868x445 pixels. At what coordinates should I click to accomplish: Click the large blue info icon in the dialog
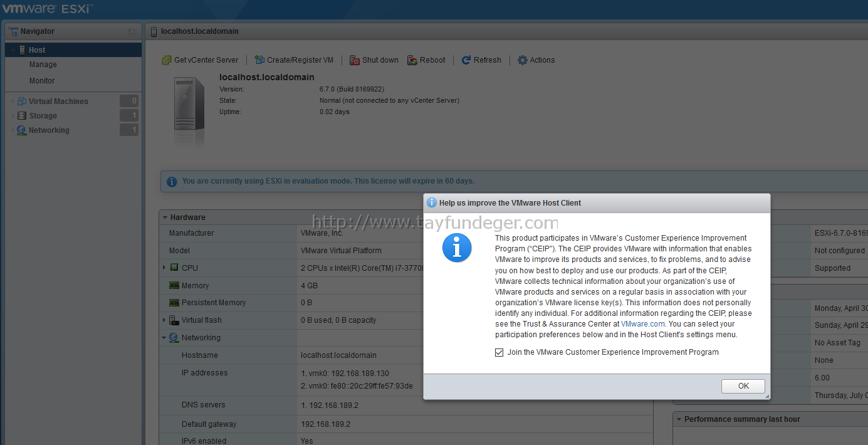[x=457, y=248]
